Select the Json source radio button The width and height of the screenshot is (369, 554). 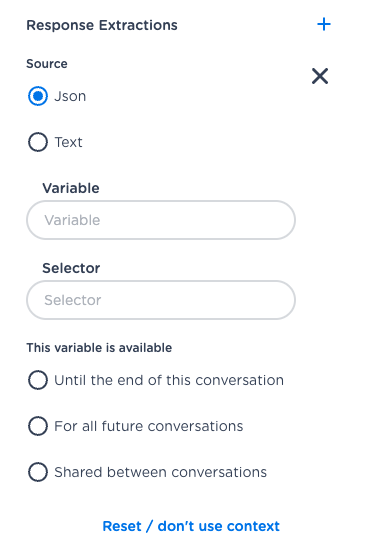pyautogui.click(x=38, y=96)
